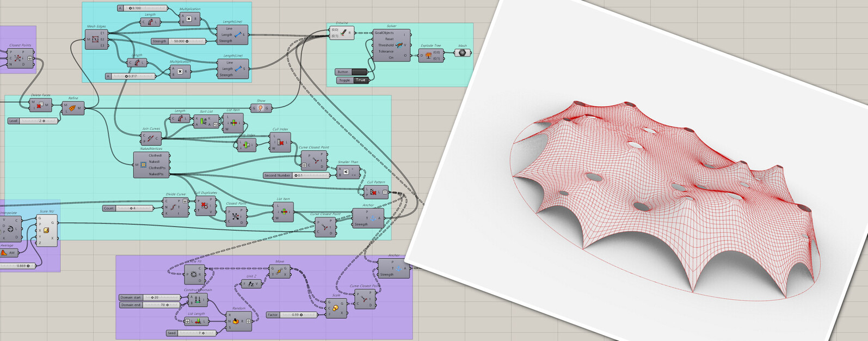Image resolution: width=868 pixels, height=341 pixels.
Task: Click the E3 output of Mesh Edges
Action: (102, 46)
